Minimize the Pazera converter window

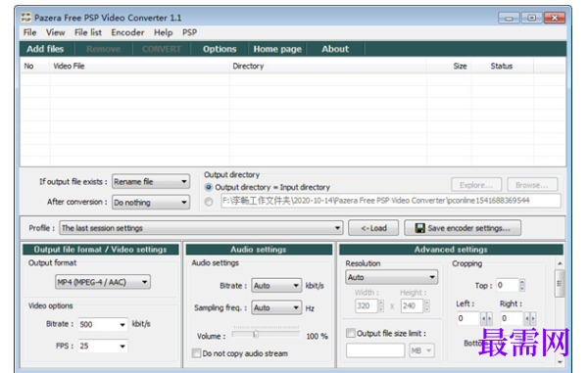coord(509,18)
